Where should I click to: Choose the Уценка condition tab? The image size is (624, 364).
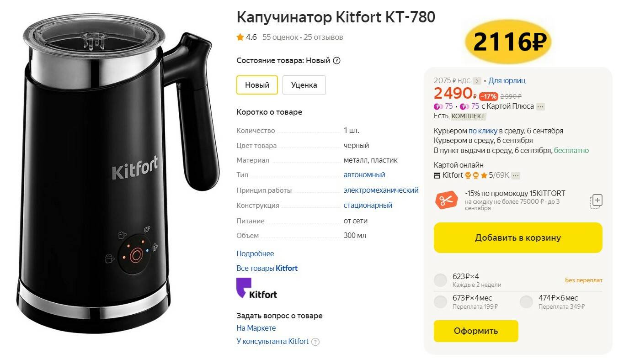point(304,85)
